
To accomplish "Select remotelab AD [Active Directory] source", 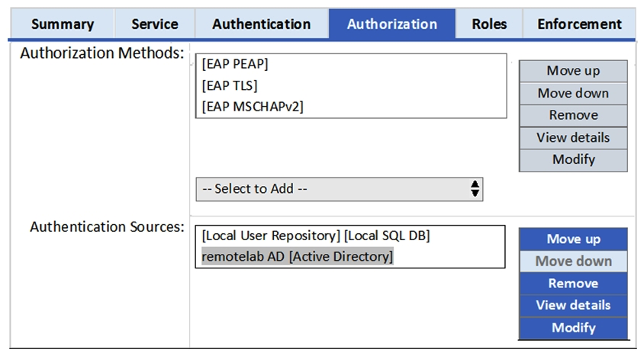I will click(x=298, y=257).
